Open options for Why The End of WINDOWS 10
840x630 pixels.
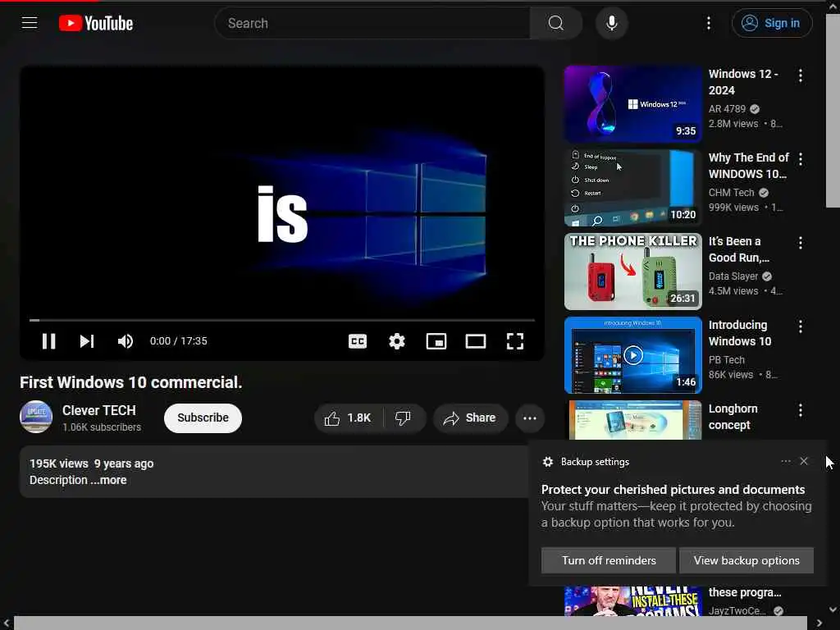coord(801,159)
